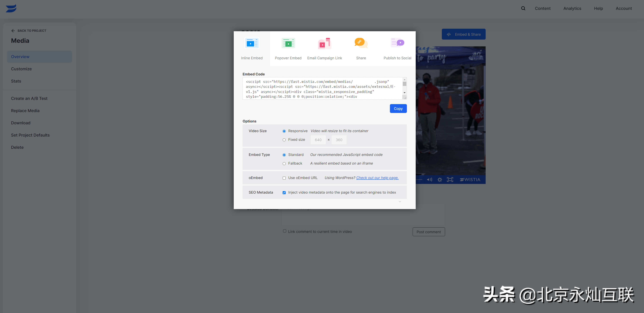This screenshot has height=313, width=644.
Task: Click the Embed & Share button
Action: [x=463, y=34]
